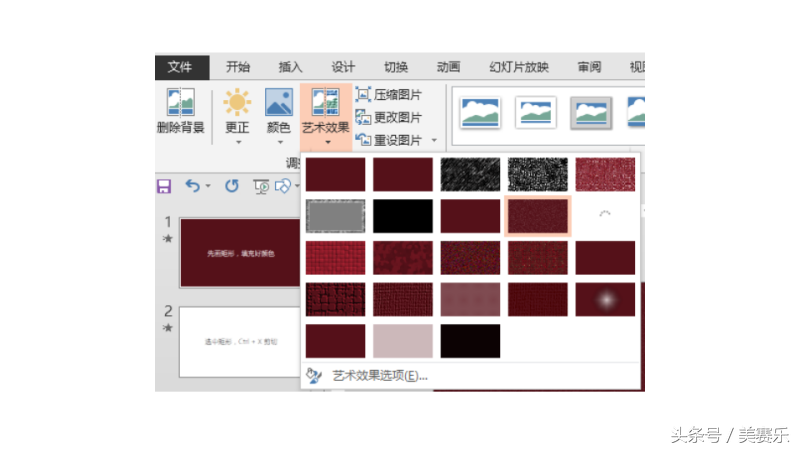Choose first dark red effect in row five
Image resolution: width=800 pixels, height=450 pixels.
tap(335, 341)
